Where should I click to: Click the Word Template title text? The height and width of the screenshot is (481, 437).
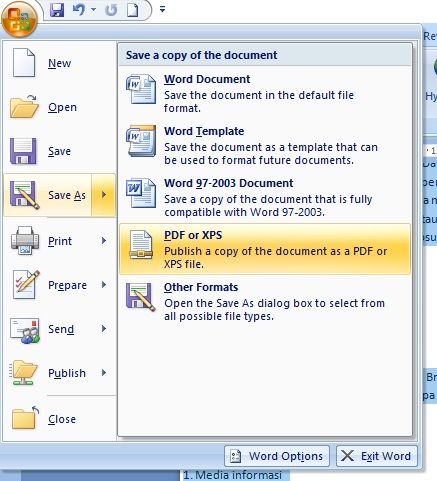pyautogui.click(x=204, y=131)
